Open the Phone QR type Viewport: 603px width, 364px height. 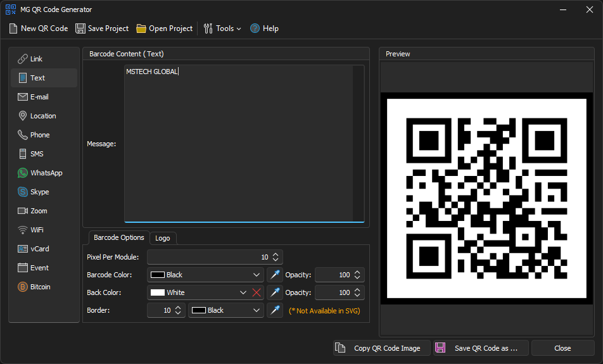pos(44,135)
